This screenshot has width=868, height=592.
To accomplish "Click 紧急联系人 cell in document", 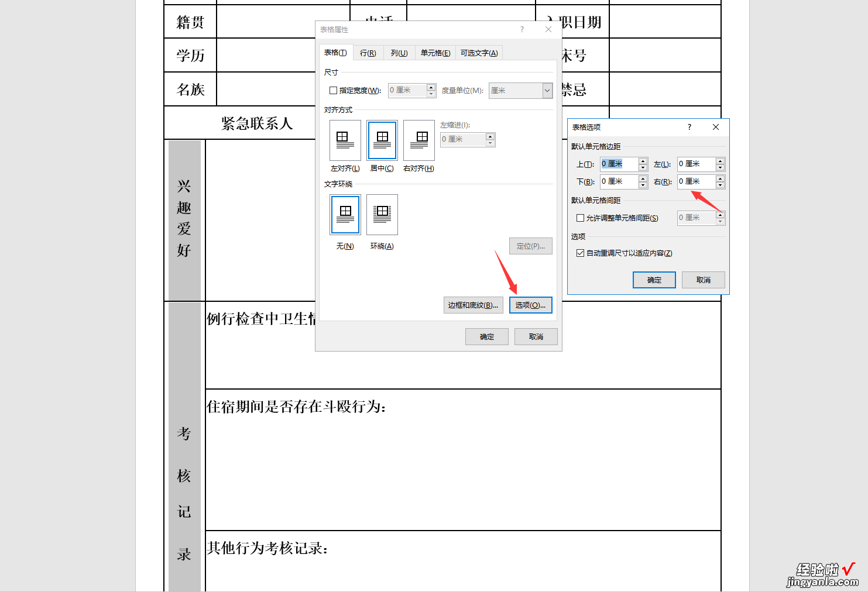I will coord(256,123).
